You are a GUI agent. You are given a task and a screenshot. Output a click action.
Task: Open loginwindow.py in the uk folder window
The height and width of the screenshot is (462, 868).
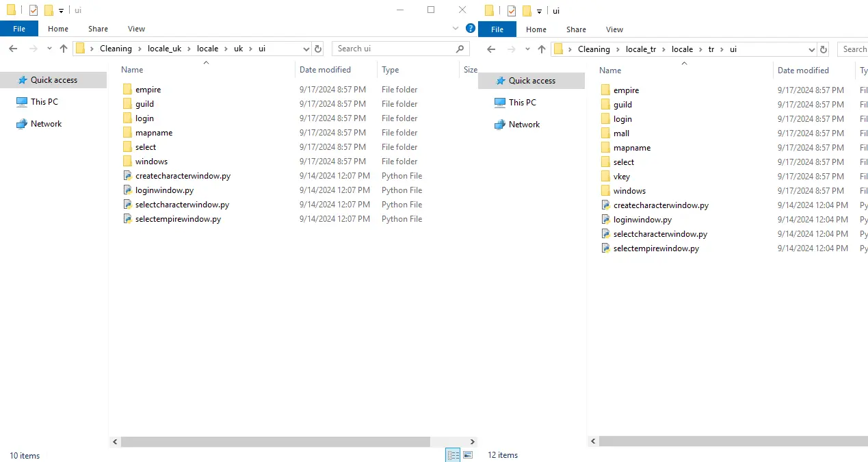164,190
